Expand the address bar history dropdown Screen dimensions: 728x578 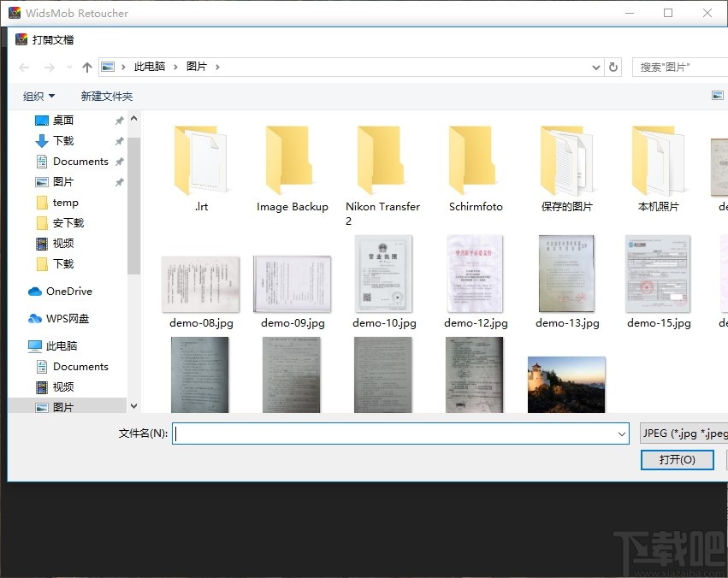(x=595, y=66)
